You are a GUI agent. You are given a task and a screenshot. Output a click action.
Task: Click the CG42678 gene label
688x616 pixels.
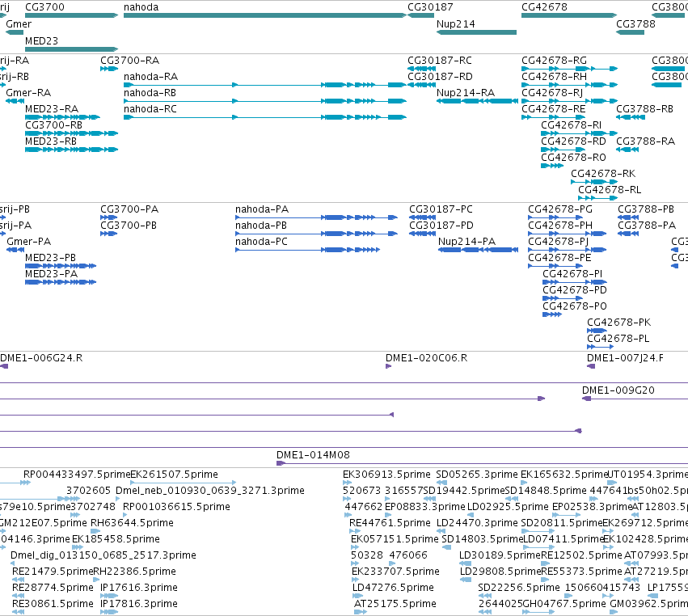click(544, 7)
